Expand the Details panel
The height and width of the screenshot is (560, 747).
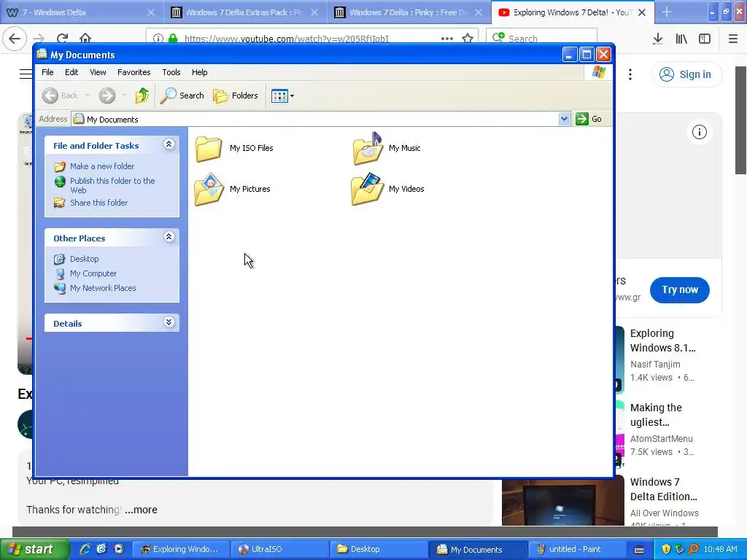point(169,322)
